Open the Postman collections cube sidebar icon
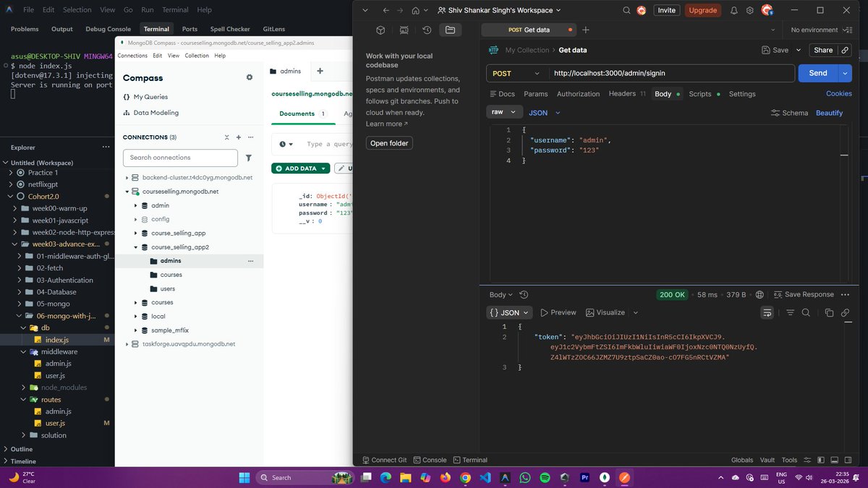The height and width of the screenshot is (488, 868). pyautogui.click(x=380, y=30)
